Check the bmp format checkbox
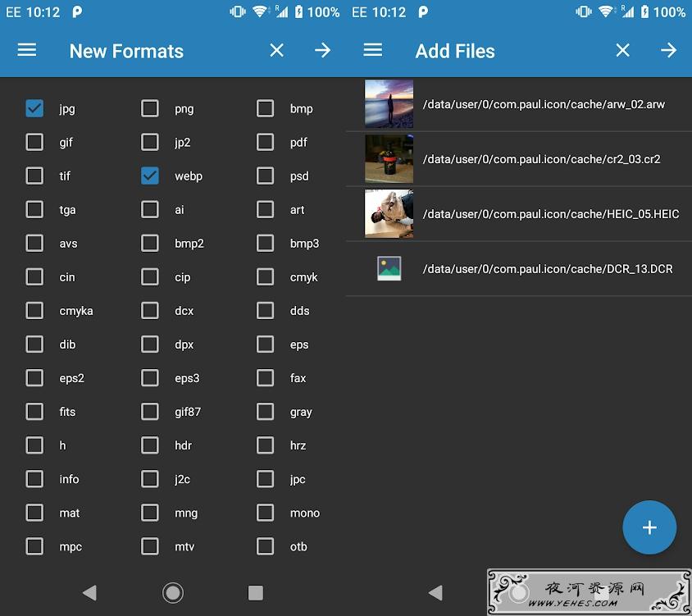This screenshot has height=616, width=692. coord(265,108)
